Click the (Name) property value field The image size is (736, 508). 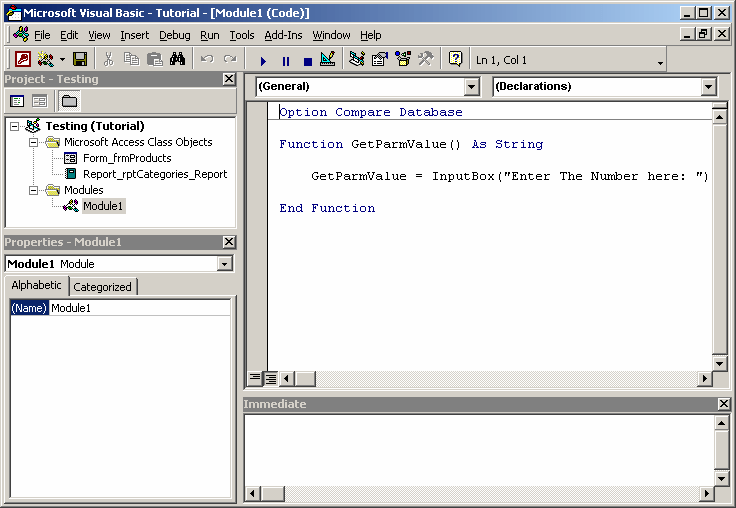pos(139,308)
